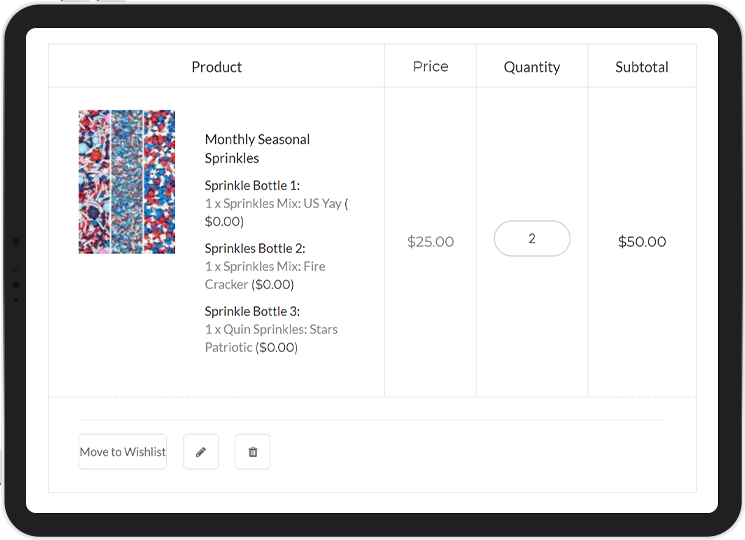Click the Sprinkles Bottle 2 label
The width and height of the screenshot is (745, 540).
click(x=255, y=248)
